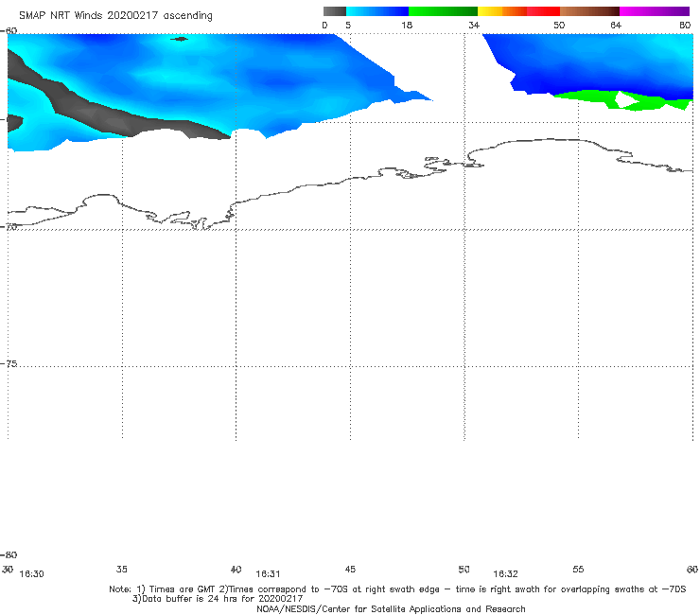Image resolution: width=700 pixels, height=615 pixels.
Task: Click the color bar label '34'
Action: (x=474, y=26)
